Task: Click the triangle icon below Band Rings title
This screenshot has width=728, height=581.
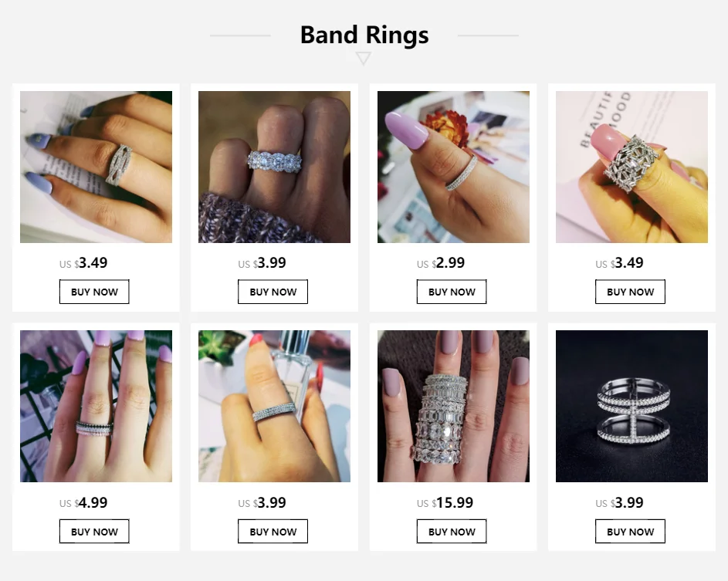Action: (x=364, y=59)
